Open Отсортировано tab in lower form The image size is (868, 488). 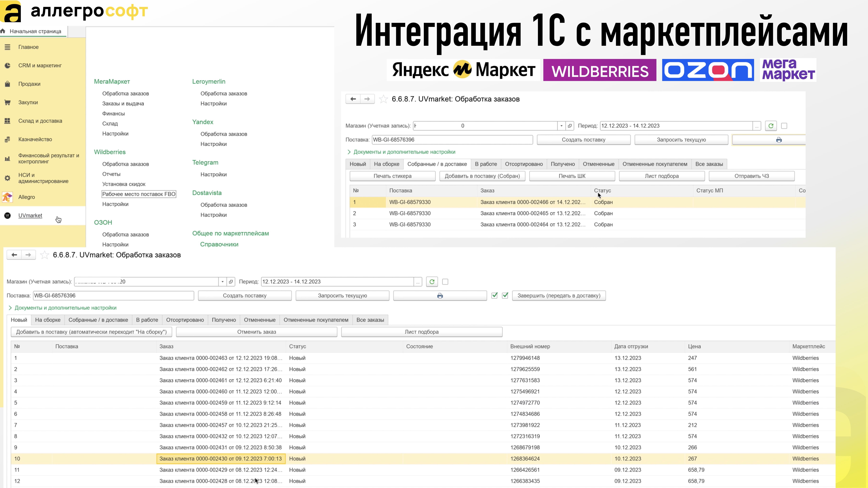pos(185,320)
